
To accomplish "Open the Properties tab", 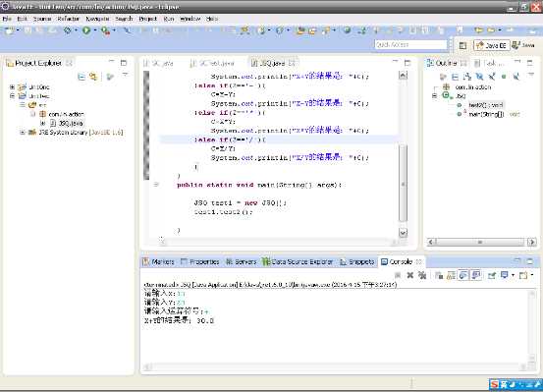I will [200, 261].
